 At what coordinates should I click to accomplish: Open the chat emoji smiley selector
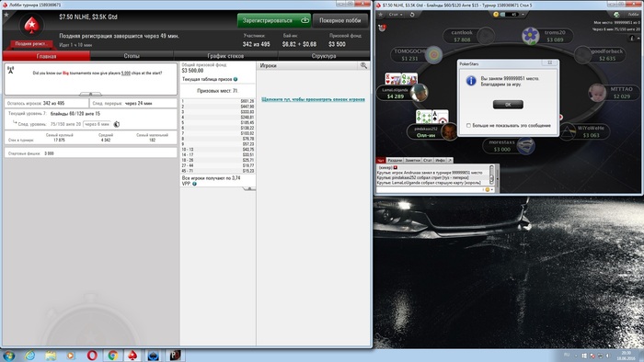pos(489,189)
